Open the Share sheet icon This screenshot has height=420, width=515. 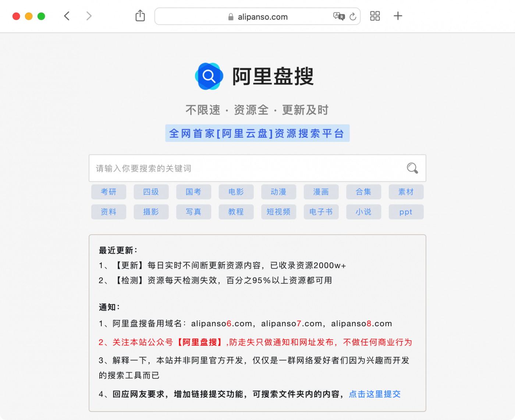(140, 16)
